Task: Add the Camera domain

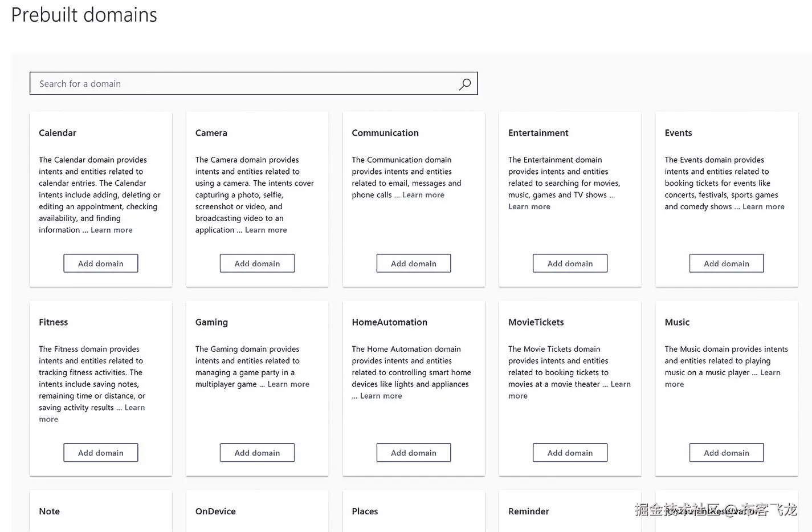Action: pyautogui.click(x=257, y=263)
